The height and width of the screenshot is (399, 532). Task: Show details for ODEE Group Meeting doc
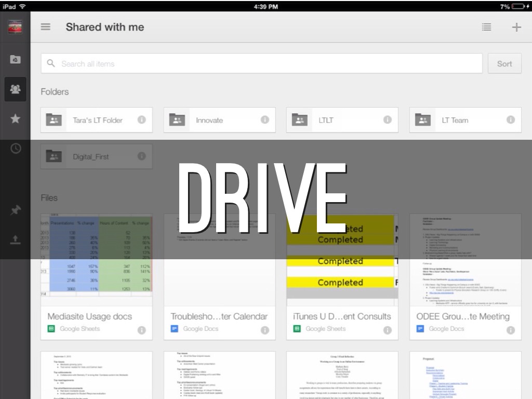[510, 330]
